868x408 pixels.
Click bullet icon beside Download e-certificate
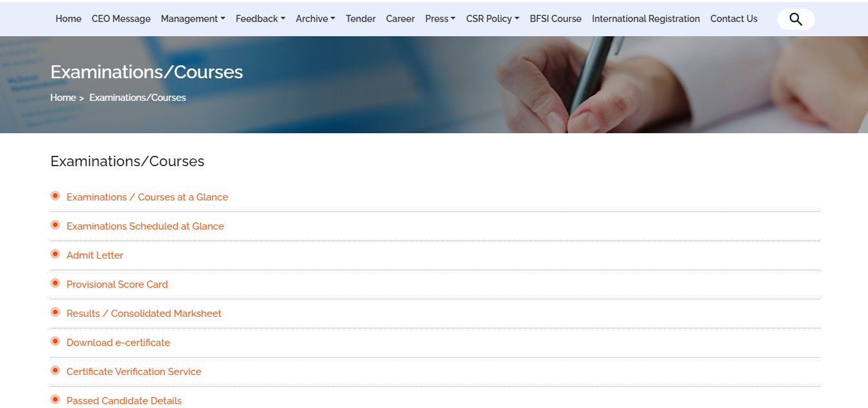tap(56, 341)
